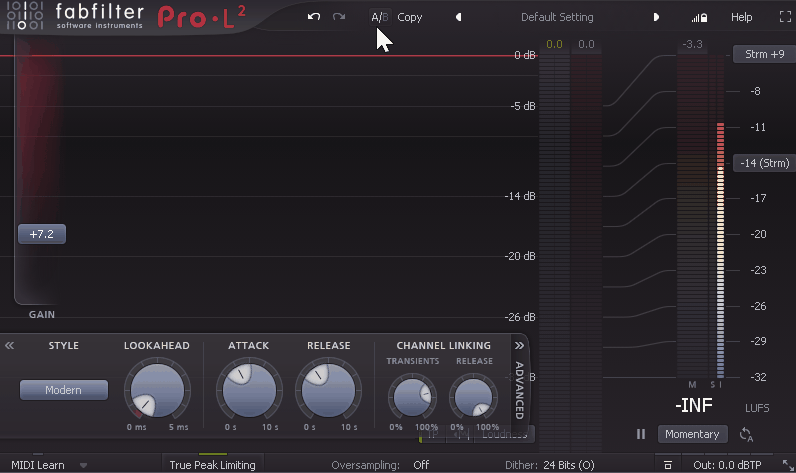The height and width of the screenshot is (473, 796).
Task: Click the left 0.0 peak level readout
Action: (x=554, y=44)
